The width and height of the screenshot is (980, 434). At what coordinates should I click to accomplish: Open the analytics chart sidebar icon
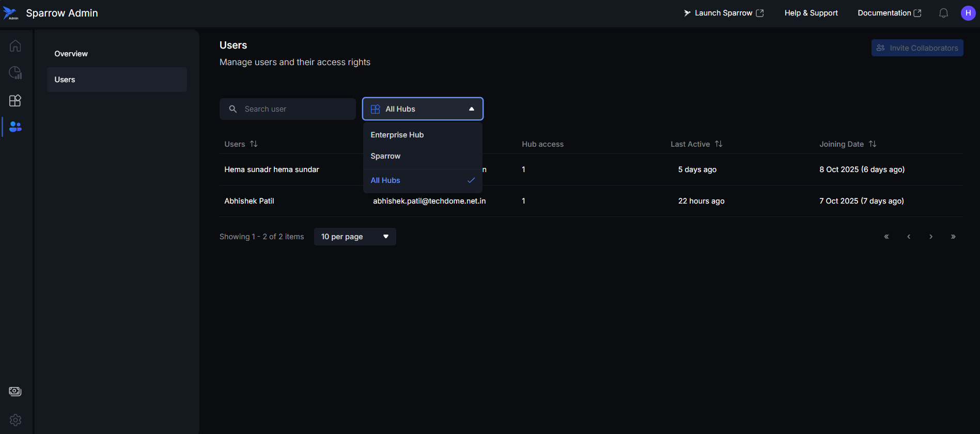pos(15,73)
